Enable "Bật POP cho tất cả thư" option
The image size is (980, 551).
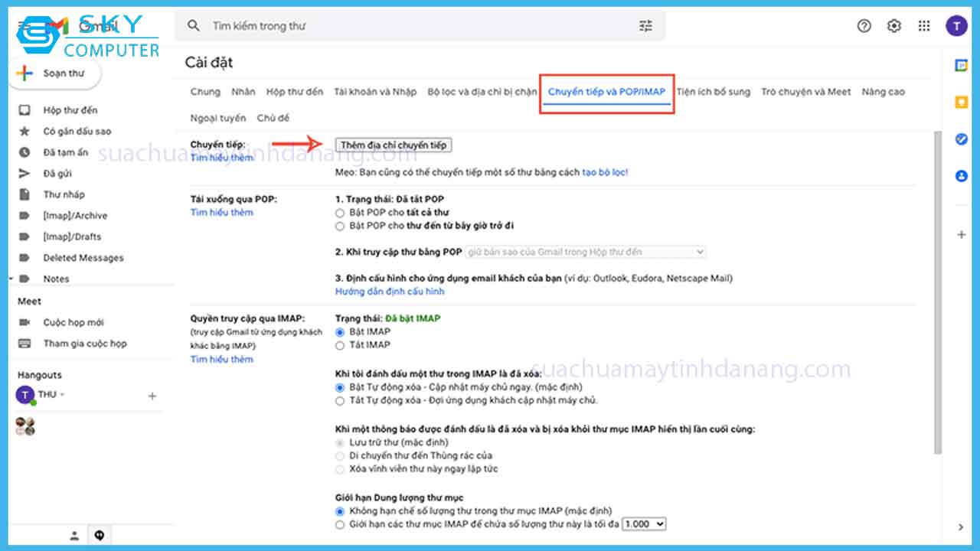(340, 213)
